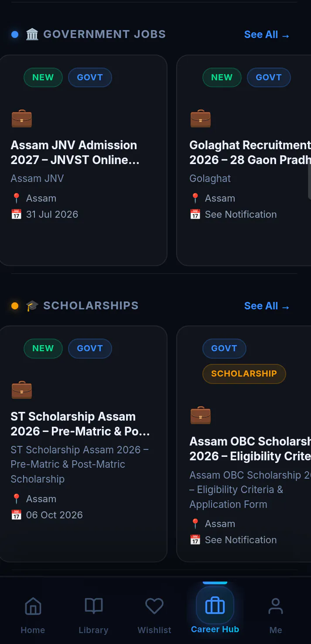Open ST Scholarship Assam 2026 card title
Viewport: 311px width, 644px height.
(x=80, y=424)
